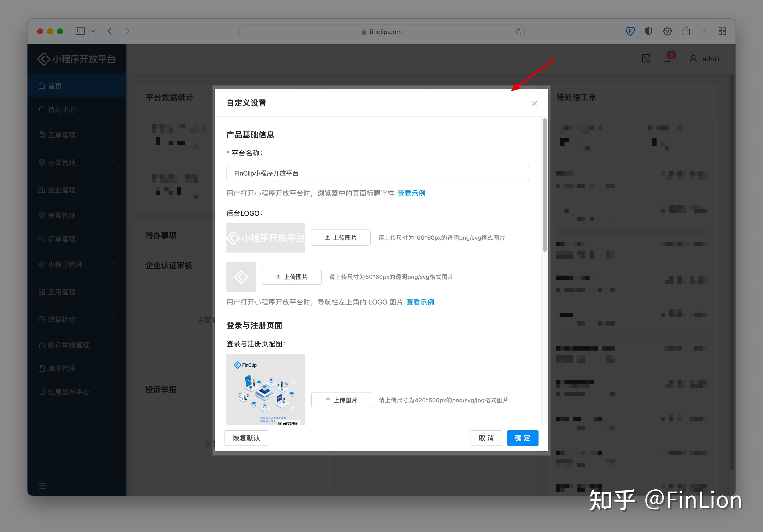The height and width of the screenshot is (532, 763).
Task: Click the square LOGO thumbnail
Action: point(241,277)
